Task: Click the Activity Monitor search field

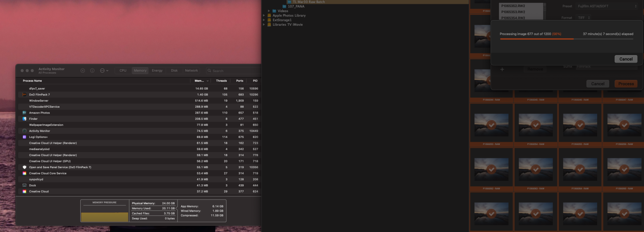Action: 234,71
